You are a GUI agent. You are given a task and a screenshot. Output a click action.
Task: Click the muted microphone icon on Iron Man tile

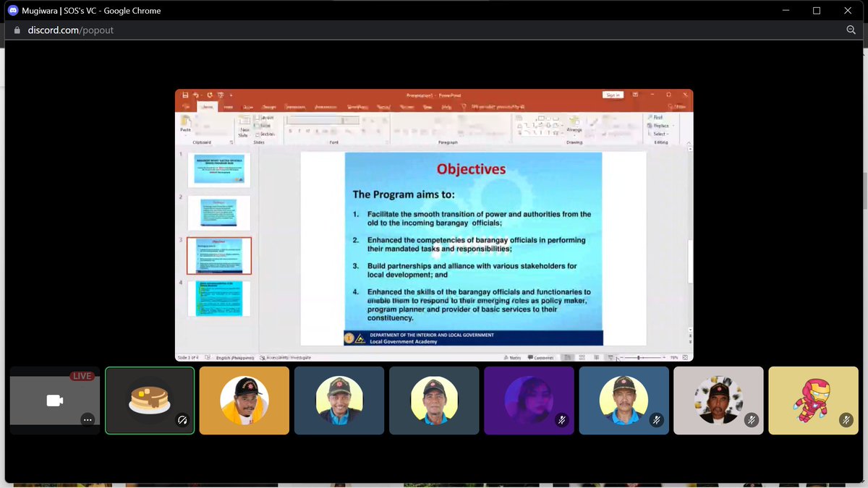(x=846, y=419)
